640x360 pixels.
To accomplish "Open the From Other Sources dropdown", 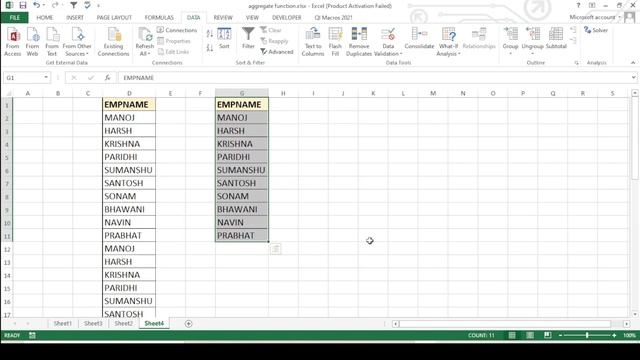I will point(77,42).
